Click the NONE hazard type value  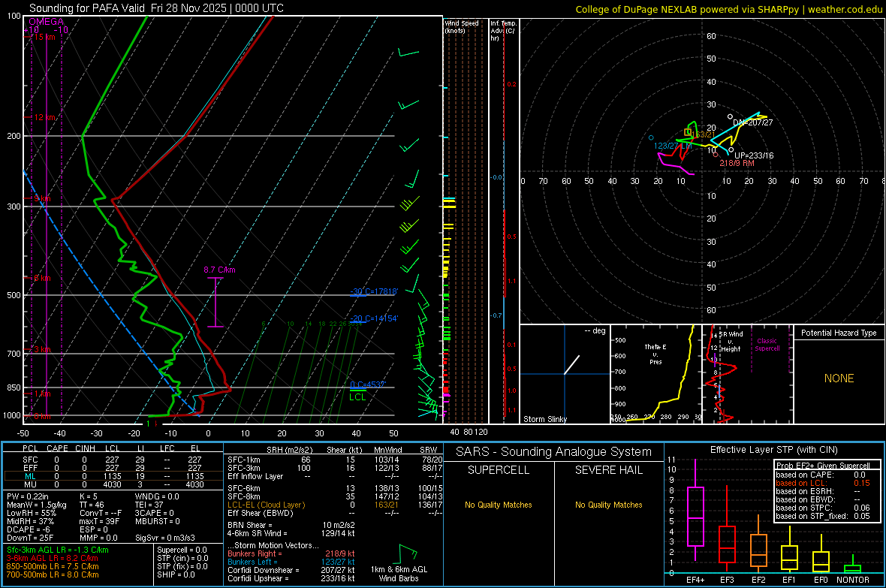839,378
